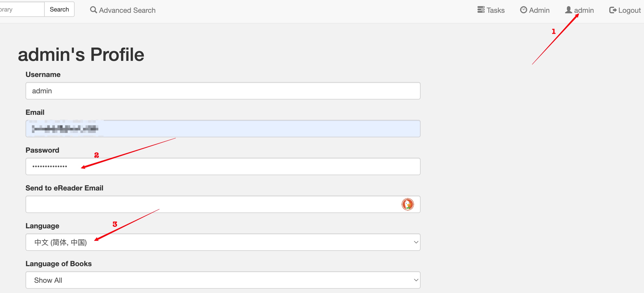The image size is (644, 293).
Task: Click the Search button
Action: coord(59,9)
